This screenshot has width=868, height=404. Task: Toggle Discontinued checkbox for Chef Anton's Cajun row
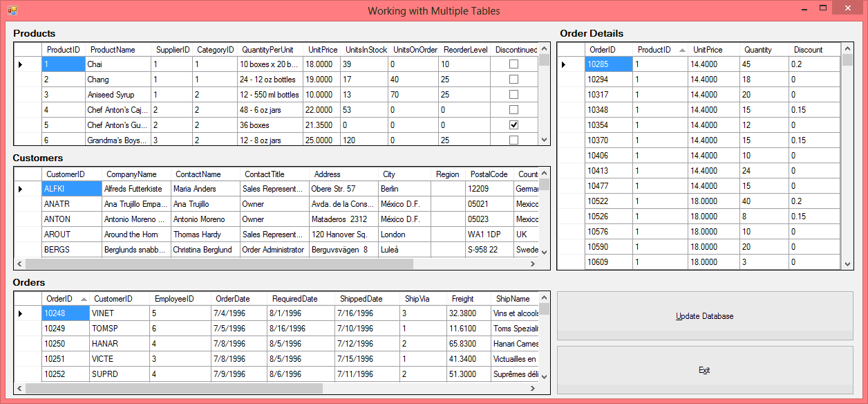[513, 109]
